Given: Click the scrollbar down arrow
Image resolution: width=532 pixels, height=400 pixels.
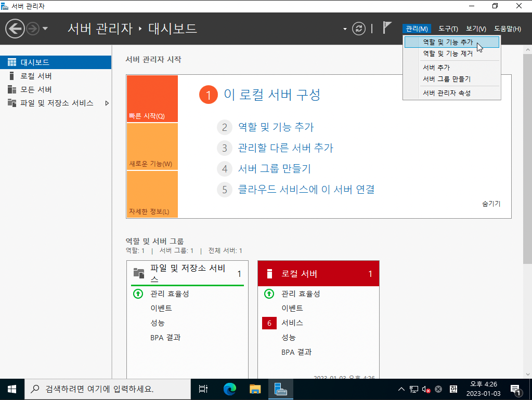Looking at the screenshot, I should (528, 374).
